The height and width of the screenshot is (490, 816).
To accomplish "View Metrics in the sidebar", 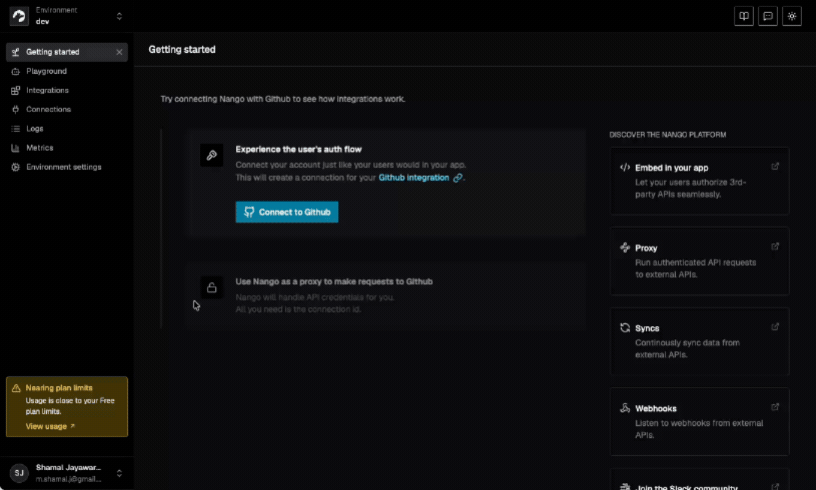I will (x=67, y=148).
